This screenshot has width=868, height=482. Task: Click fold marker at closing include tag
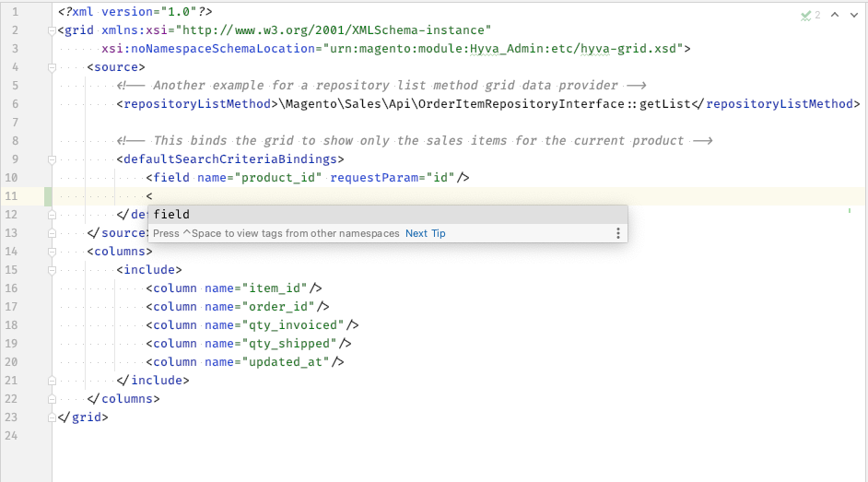pyautogui.click(x=52, y=381)
